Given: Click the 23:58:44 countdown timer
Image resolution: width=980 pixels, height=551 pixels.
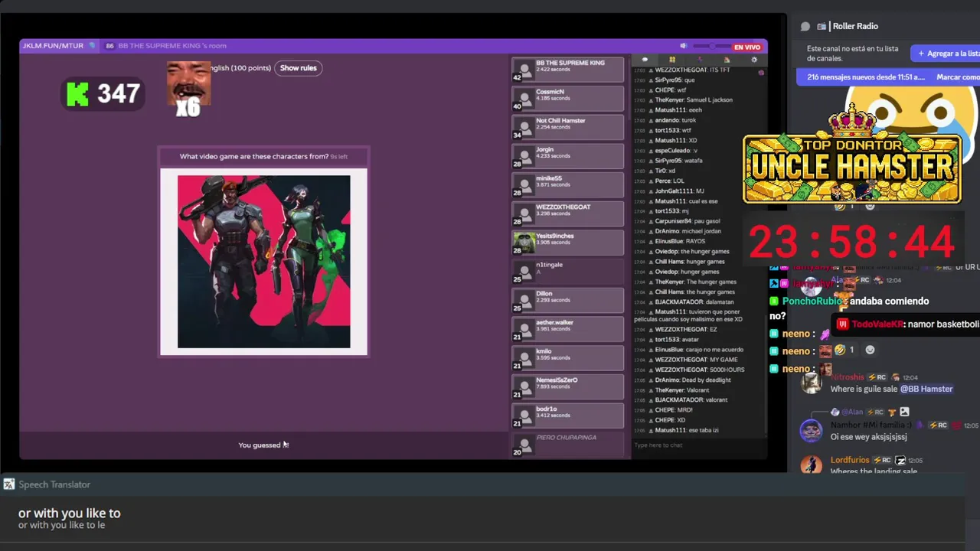Looking at the screenshot, I should (x=851, y=243).
